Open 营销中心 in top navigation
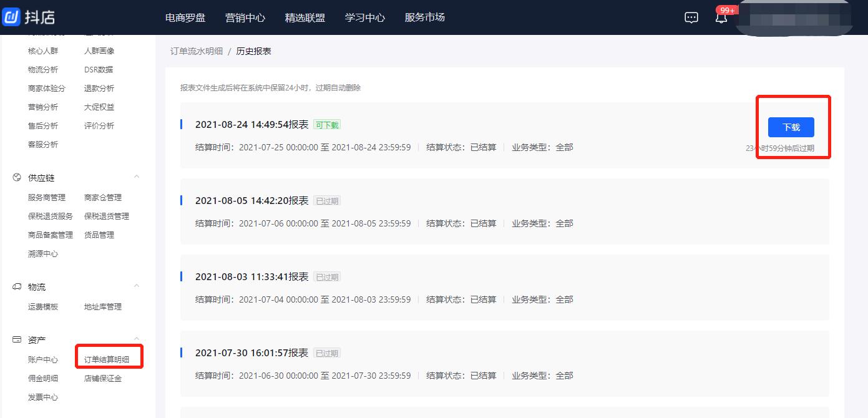Image resolution: width=868 pixels, height=418 pixels. pyautogui.click(x=245, y=17)
